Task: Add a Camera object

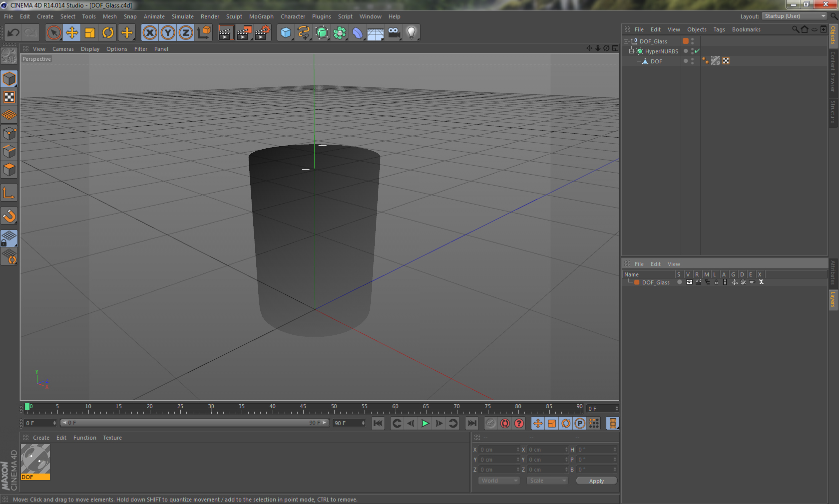Action: click(394, 33)
